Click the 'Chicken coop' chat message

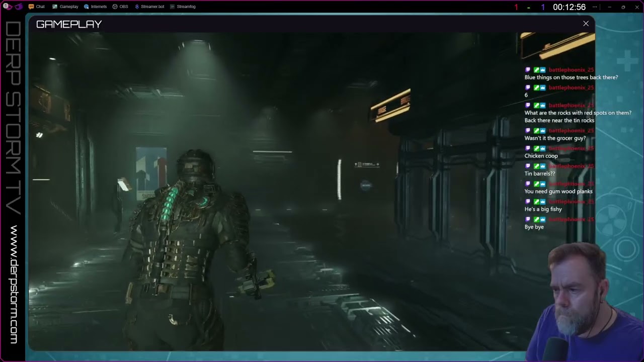tap(541, 156)
